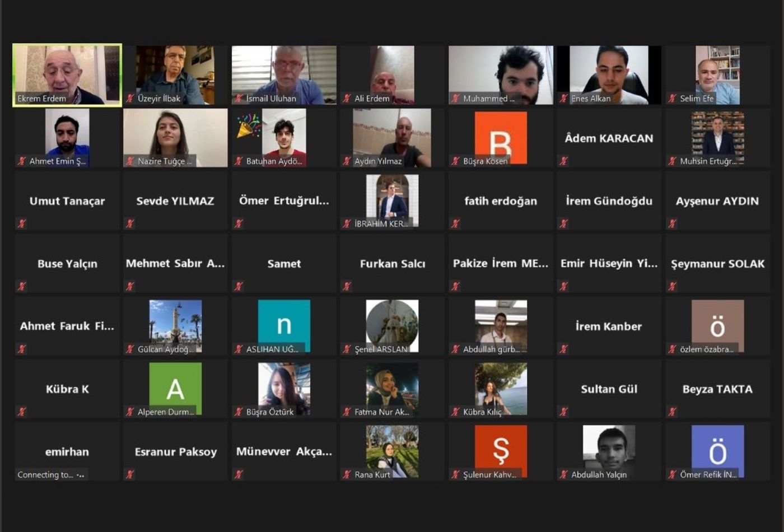
Task: Click the muted mic icon under İrem Kanber
Action: coord(564,349)
